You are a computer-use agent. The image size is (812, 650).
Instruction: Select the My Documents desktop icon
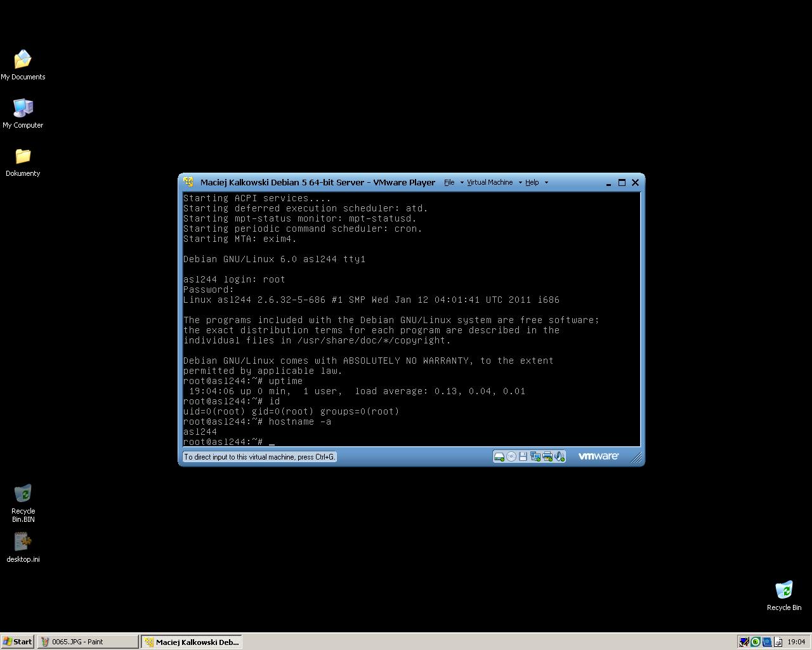[x=23, y=65]
